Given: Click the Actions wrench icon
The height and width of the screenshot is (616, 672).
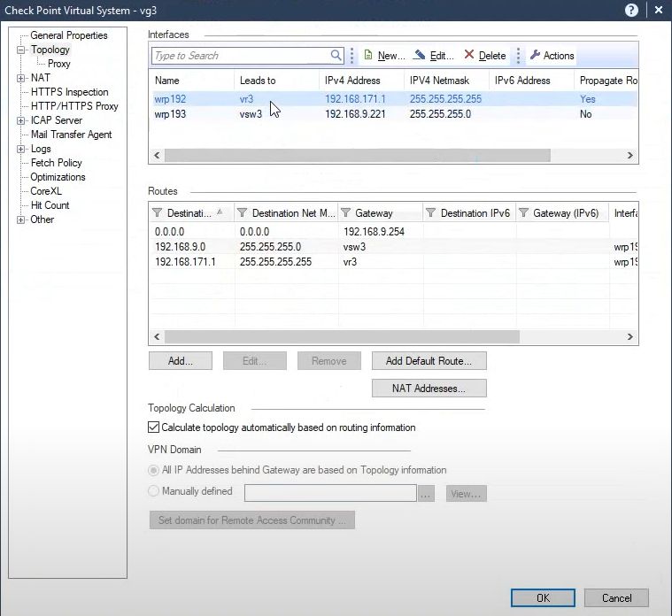Looking at the screenshot, I should tap(535, 55).
